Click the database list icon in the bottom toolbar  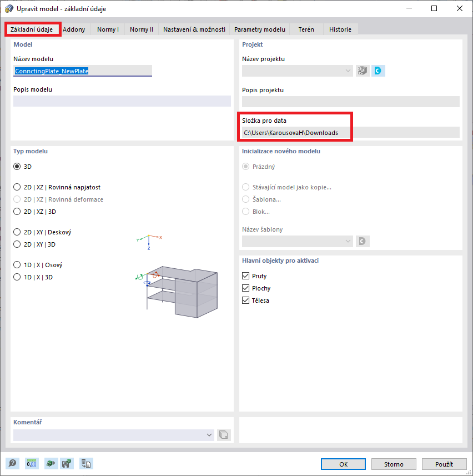point(86,464)
